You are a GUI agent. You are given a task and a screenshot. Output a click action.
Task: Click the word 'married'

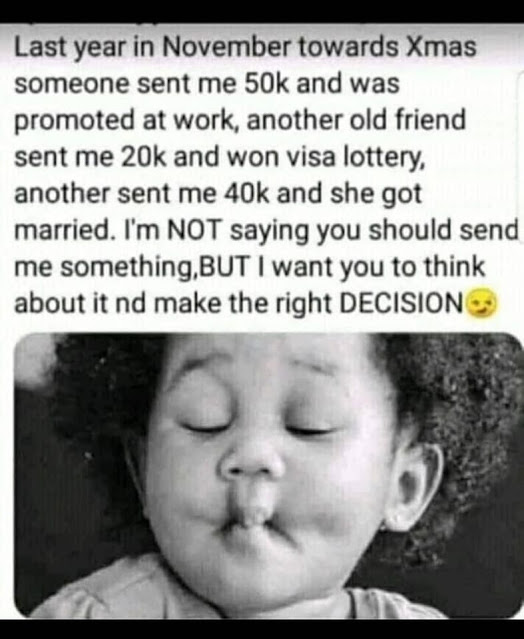[62, 231]
